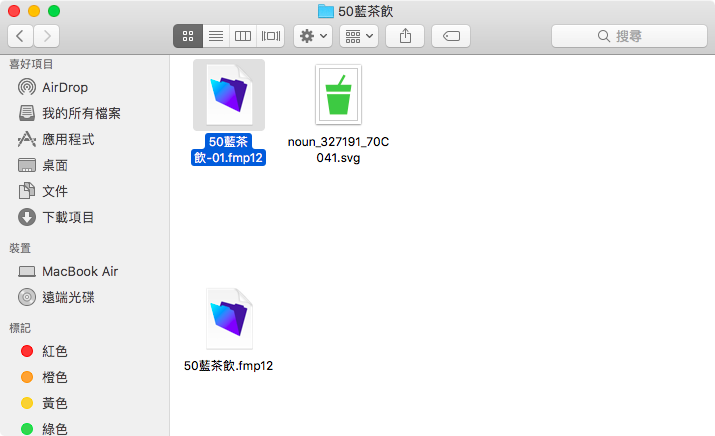Select the 50藍茶飲.fmp12 file icon
Screen dimensions: 715x436
(229, 318)
